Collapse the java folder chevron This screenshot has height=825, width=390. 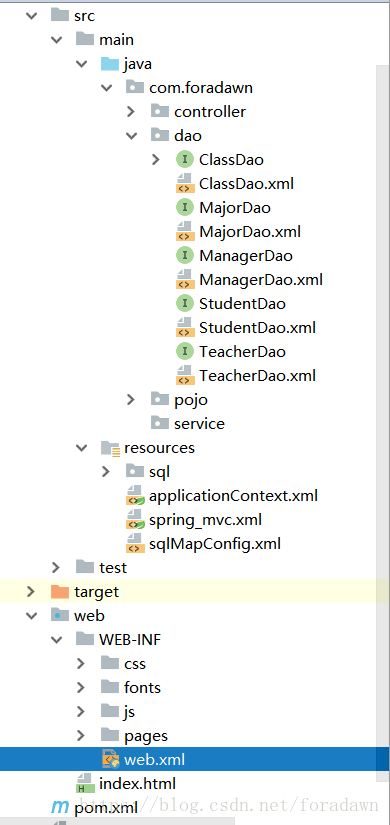[x=82, y=64]
